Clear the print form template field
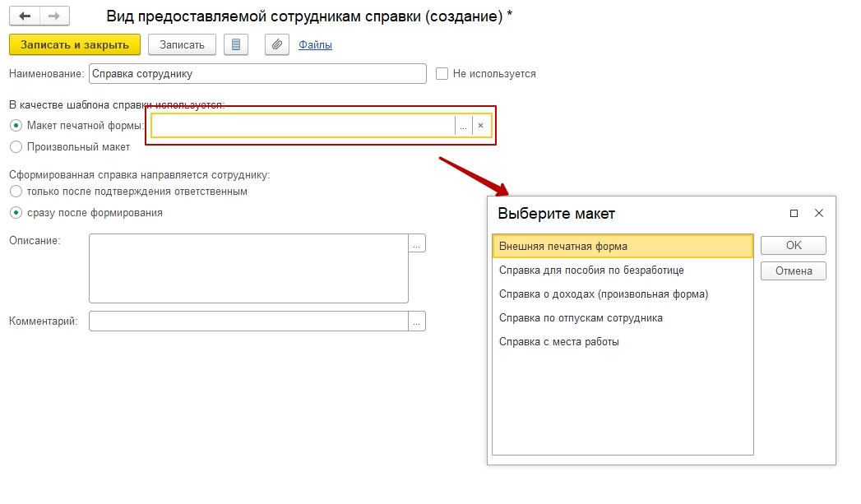 (x=481, y=126)
